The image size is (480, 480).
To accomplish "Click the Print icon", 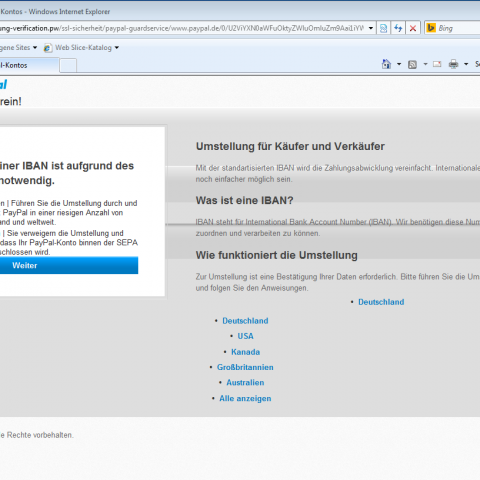I will [453, 64].
